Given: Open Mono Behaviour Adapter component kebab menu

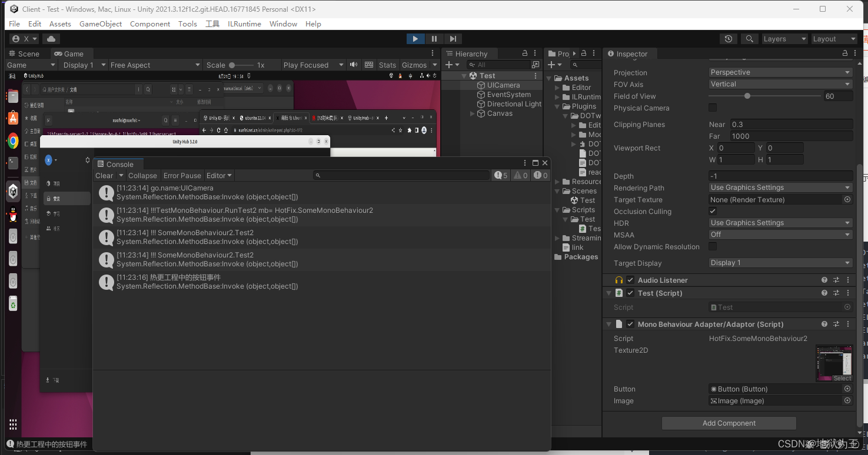Looking at the screenshot, I should (x=848, y=324).
